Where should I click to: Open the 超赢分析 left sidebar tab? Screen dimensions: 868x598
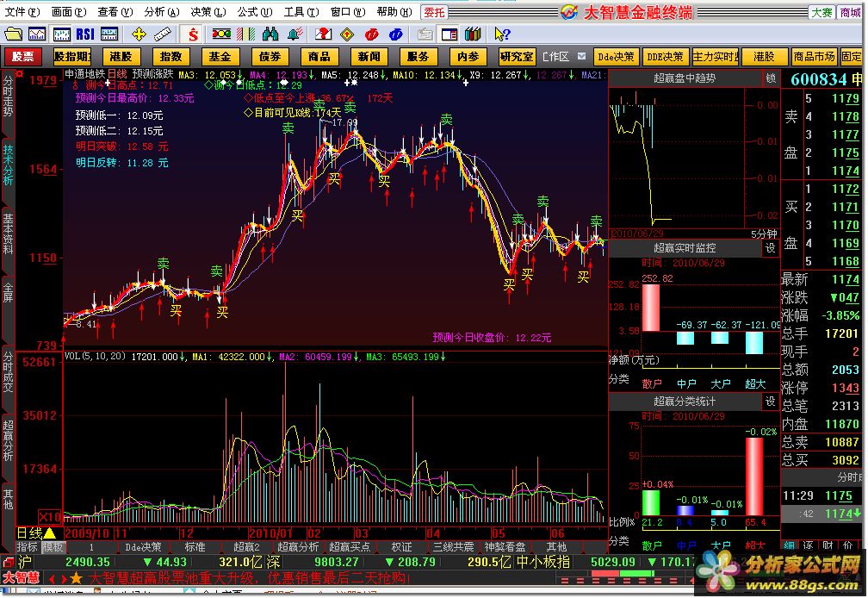tap(8, 440)
